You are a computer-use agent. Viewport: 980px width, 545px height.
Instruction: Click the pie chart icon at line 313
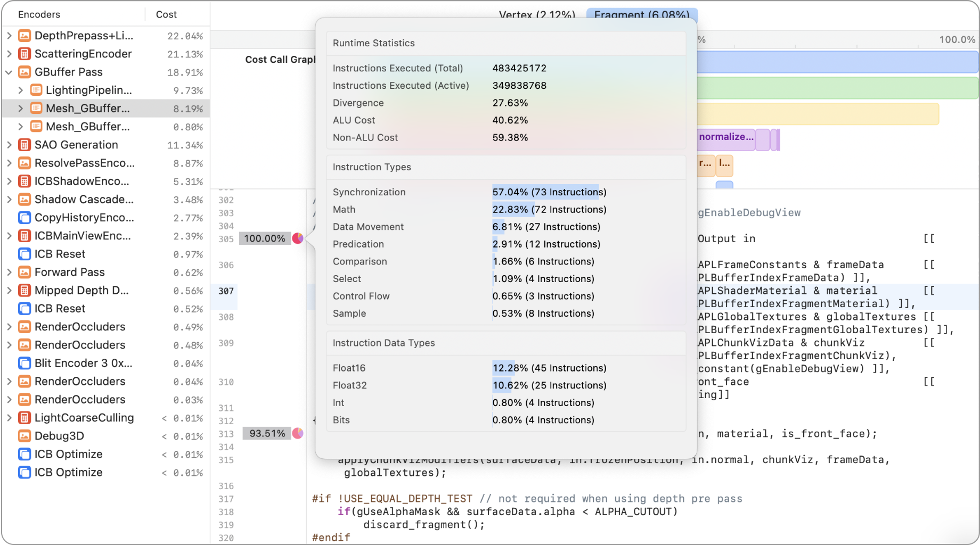298,433
